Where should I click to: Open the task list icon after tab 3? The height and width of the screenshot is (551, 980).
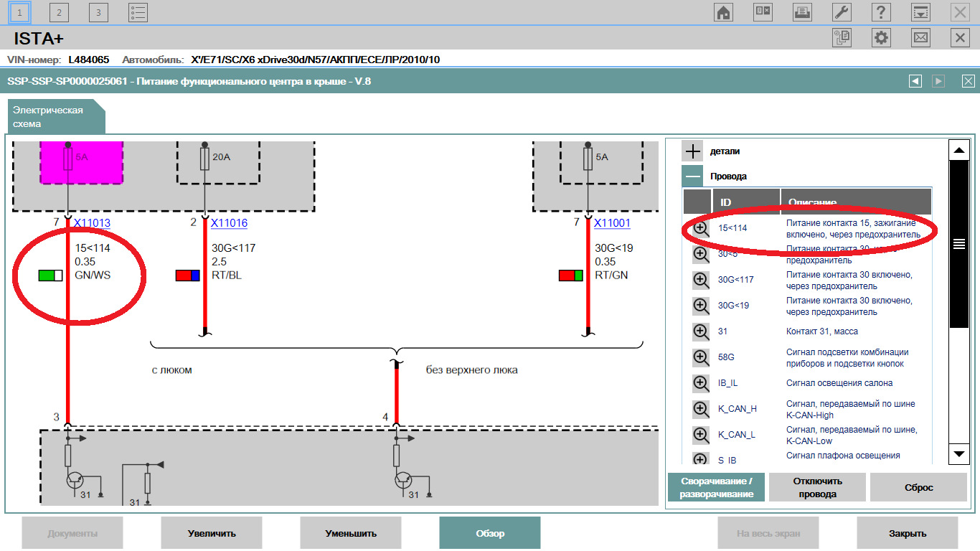point(138,12)
